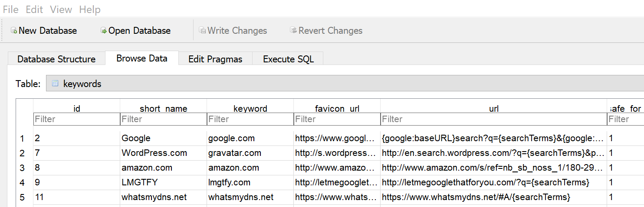644x207 pixels.
Task: Click the short_name column filter field
Action: [163, 119]
